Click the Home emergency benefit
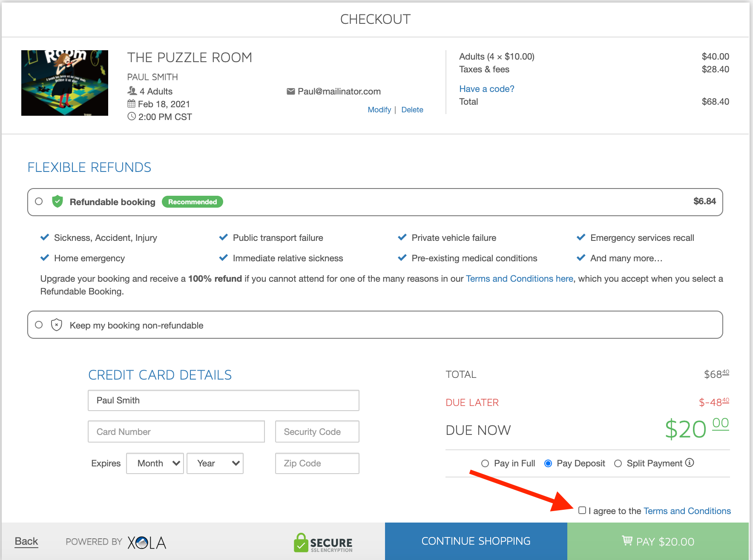This screenshot has width=753, height=560. [89, 258]
